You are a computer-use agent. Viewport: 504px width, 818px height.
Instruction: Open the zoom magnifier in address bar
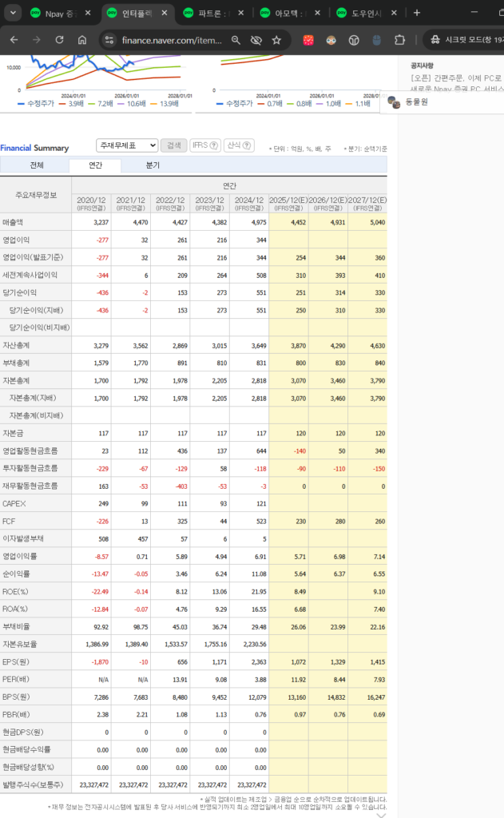point(236,40)
